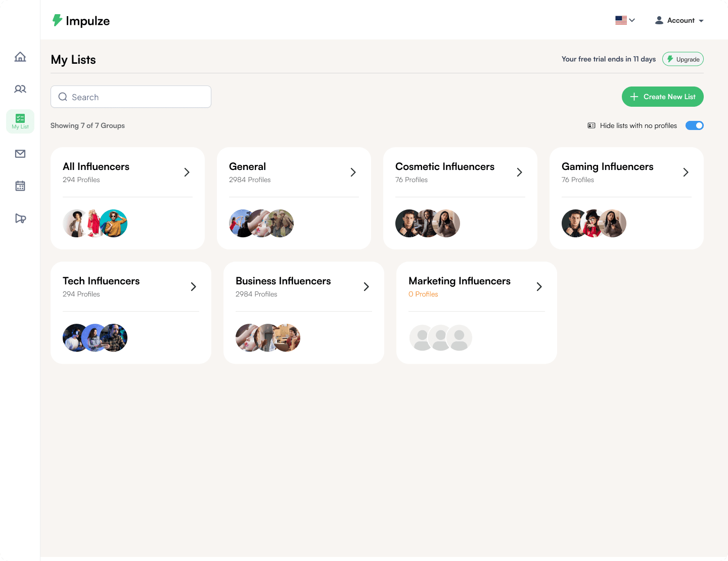Click the magnifier icon in Search box
This screenshot has width=728, height=561.
point(63,97)
